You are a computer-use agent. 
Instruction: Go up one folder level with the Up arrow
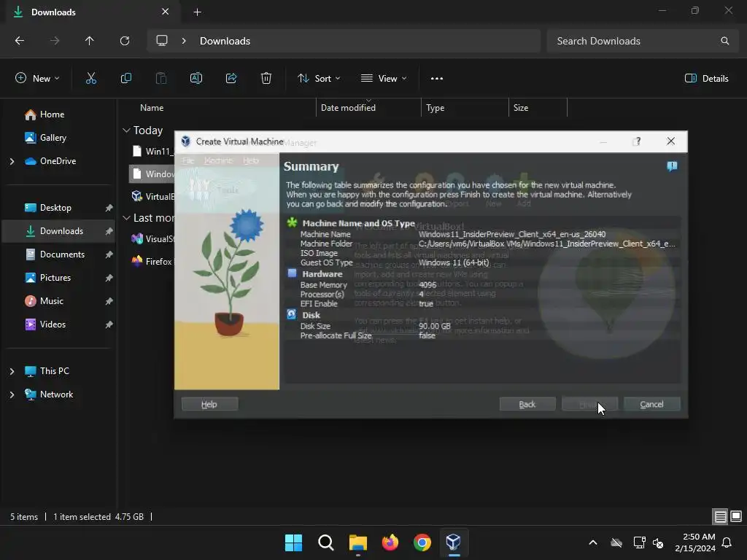pos(89,41)
